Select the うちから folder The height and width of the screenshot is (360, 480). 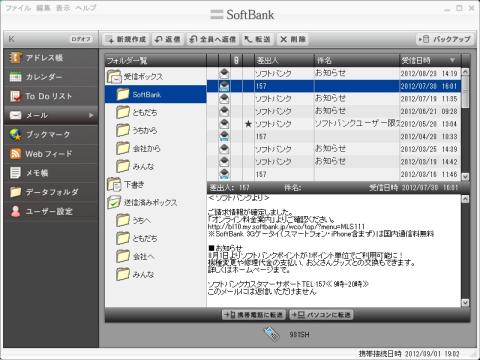point(155,130)
